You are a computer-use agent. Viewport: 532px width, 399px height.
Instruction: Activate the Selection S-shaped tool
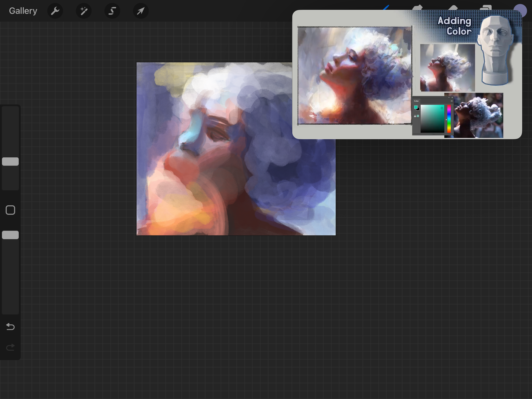coord(112,11)
